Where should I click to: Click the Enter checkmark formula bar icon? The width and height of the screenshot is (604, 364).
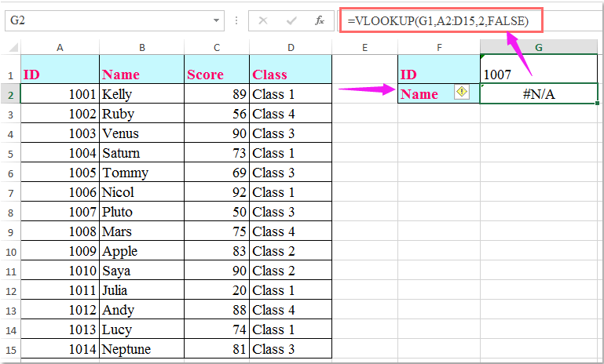click(x=291, y=20)
